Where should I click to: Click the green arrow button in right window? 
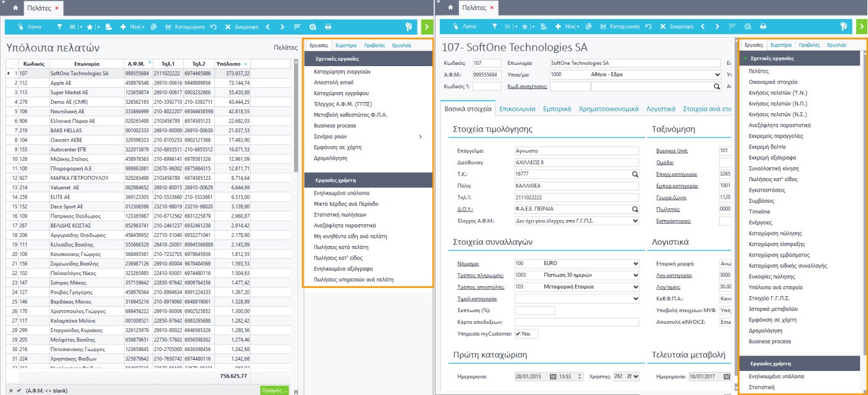861,27
